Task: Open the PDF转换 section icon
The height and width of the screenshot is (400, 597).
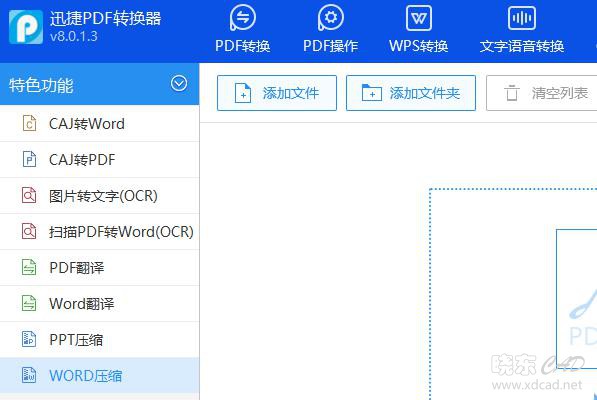Action: click(x=243, y=18)
